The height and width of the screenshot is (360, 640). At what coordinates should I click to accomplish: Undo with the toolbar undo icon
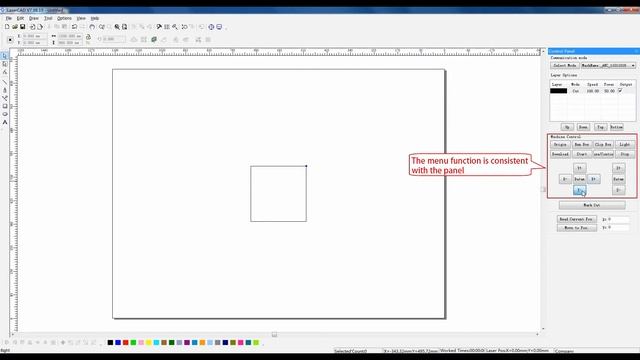pos(74,27)
